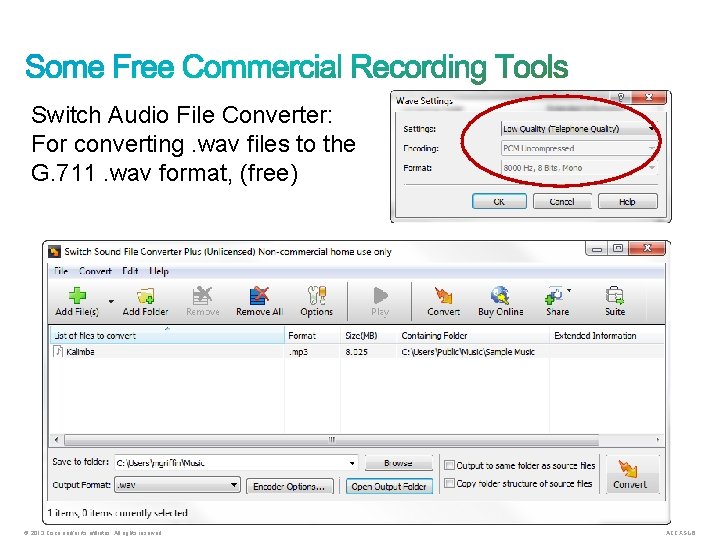Enable Output to same folder as source files
720x540 pixels.
449,465
